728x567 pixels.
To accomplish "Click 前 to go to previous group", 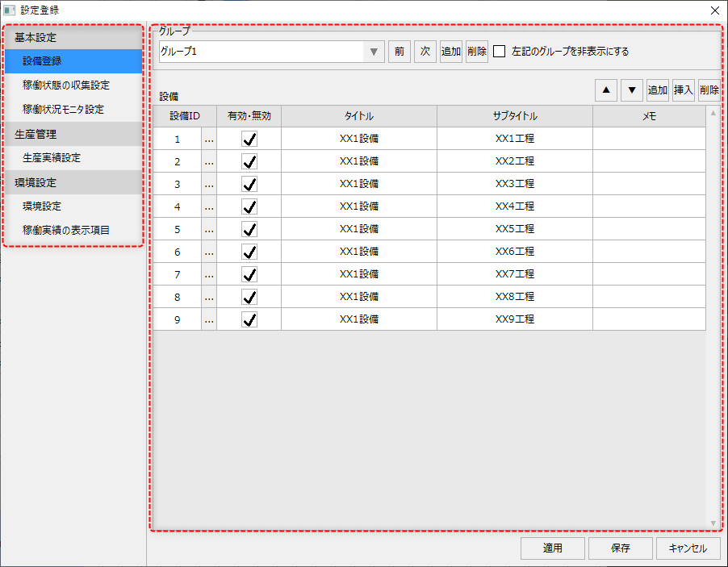I will coord(400,51).
